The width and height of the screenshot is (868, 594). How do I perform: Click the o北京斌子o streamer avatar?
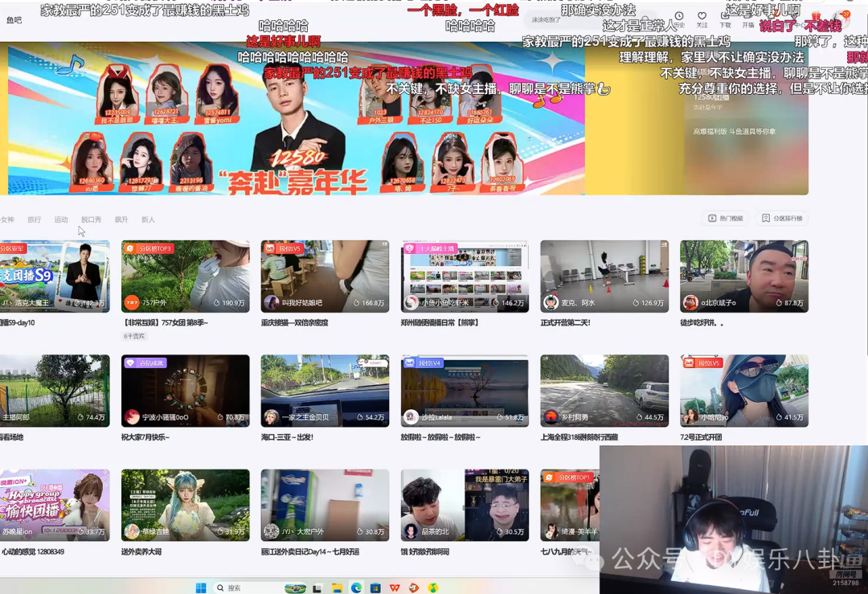coord(690,303)
